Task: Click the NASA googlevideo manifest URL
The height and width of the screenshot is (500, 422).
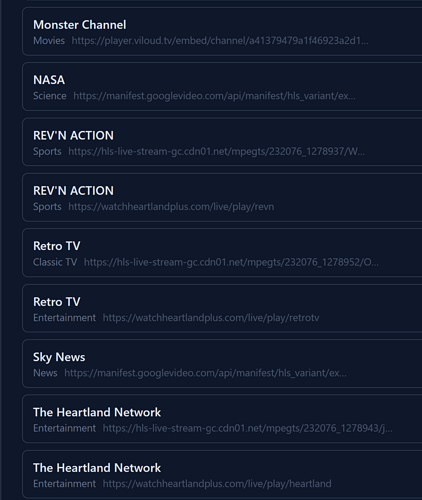Action: (214, 96)
